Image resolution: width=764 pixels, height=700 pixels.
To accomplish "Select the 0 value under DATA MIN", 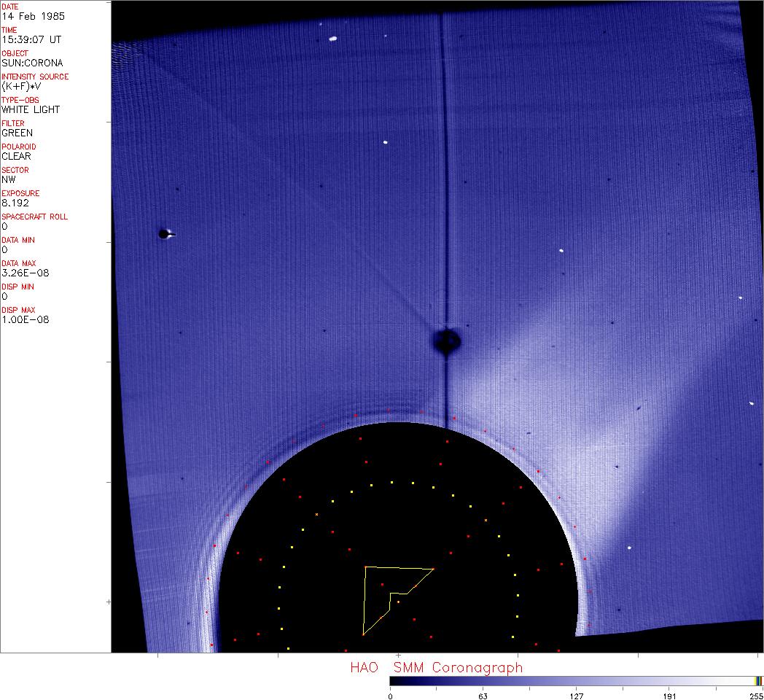I will click(x=4, y=250).
